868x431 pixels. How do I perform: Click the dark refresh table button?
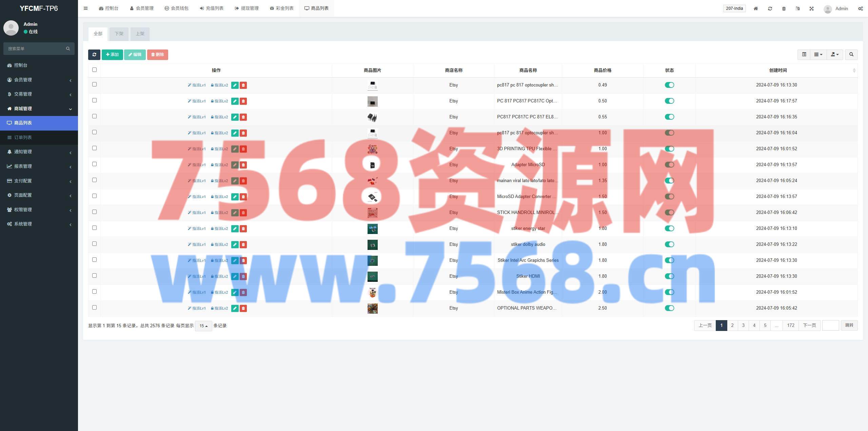[x=94, y=55]
